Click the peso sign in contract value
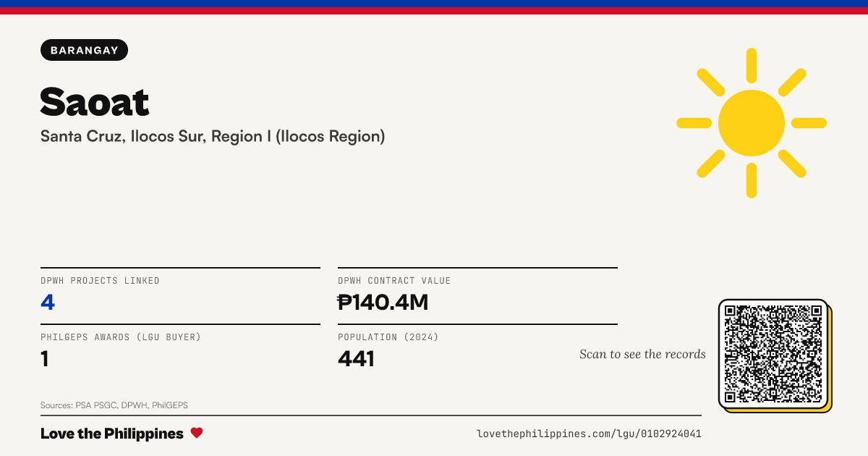This screenshot has width=868, height=456. coord(345,302)
